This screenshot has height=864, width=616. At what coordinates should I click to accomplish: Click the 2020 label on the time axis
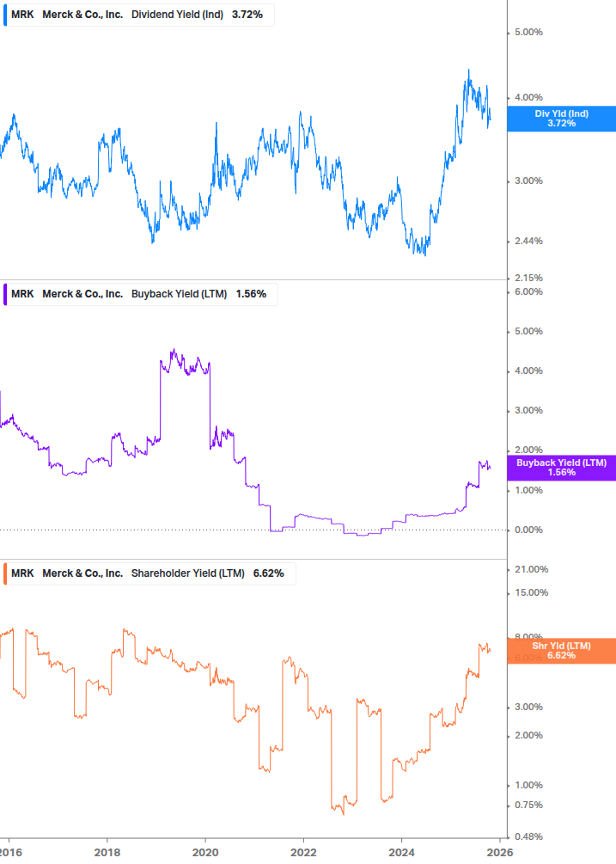[x=205, y=851]
